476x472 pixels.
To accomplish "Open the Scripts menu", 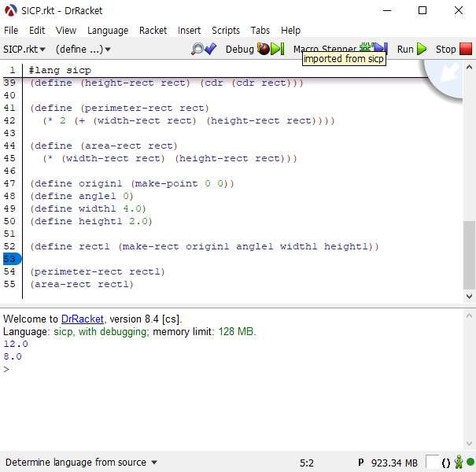I will (226, 30).
